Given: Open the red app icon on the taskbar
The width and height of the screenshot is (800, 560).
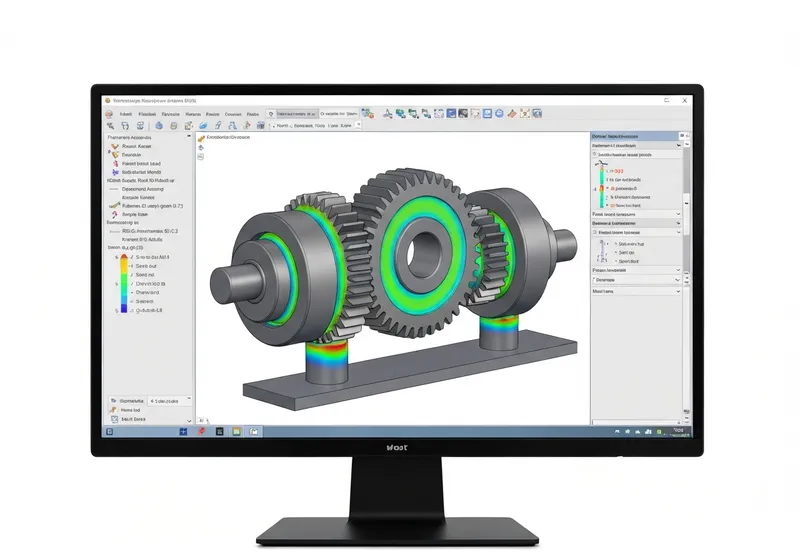Looking at the screenshot, I should pyautogui.click(x=202, y=432).
